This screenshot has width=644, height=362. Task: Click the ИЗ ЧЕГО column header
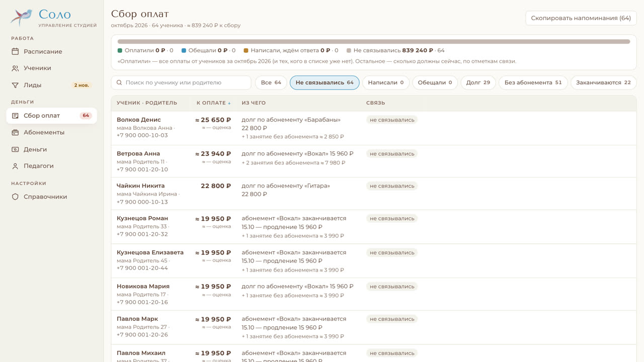(254, 103)
